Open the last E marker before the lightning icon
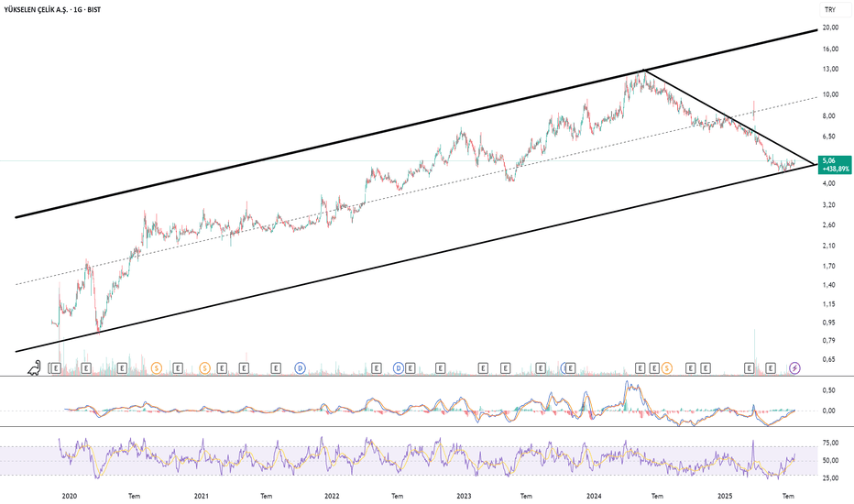854x504 pixels. [770, 368]
